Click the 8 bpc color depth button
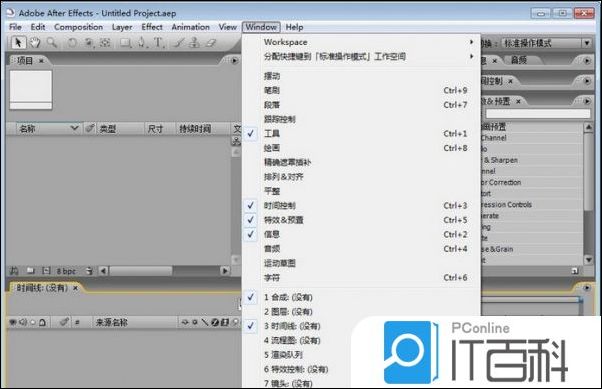 click(x=66, y=271)
